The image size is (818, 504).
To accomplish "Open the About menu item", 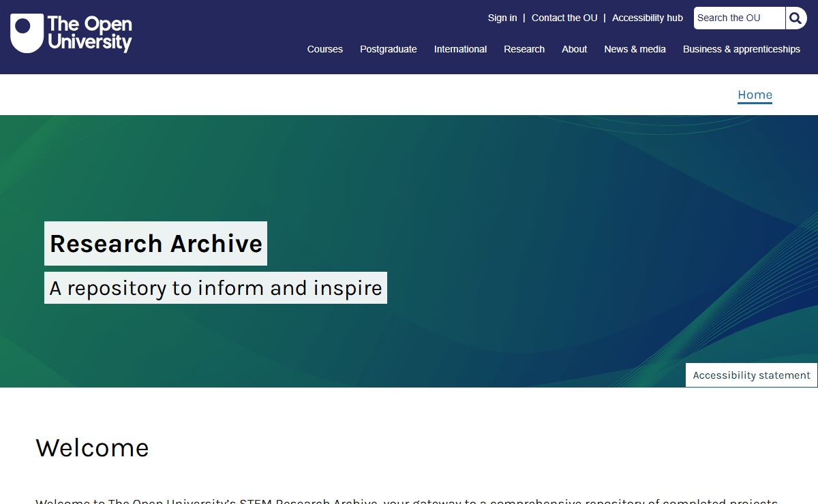I will (575, 49).
